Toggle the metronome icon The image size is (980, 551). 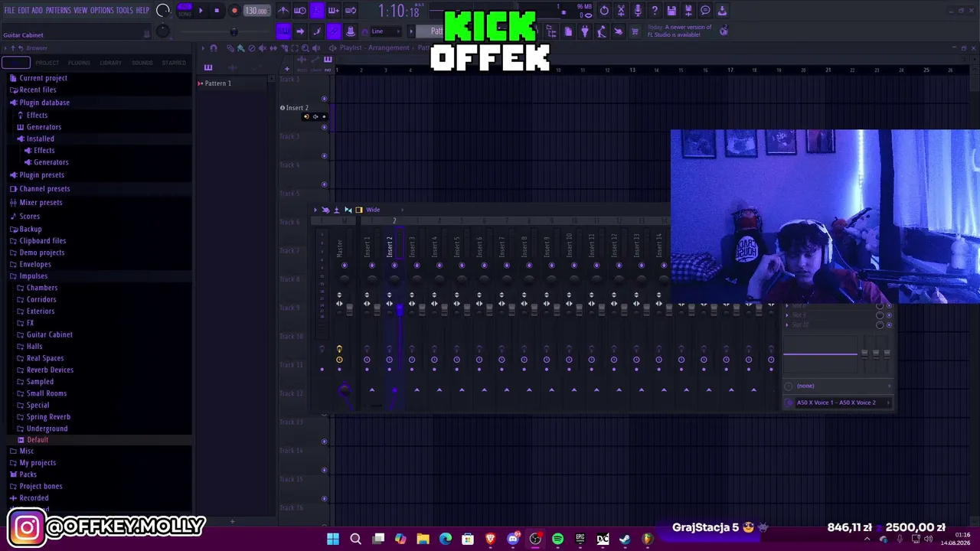pyautogui.click(x=283, y=11)
